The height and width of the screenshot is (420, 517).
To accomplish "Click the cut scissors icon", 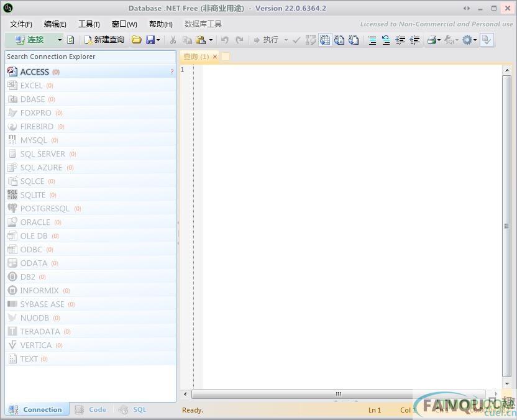I will (173, 40).
